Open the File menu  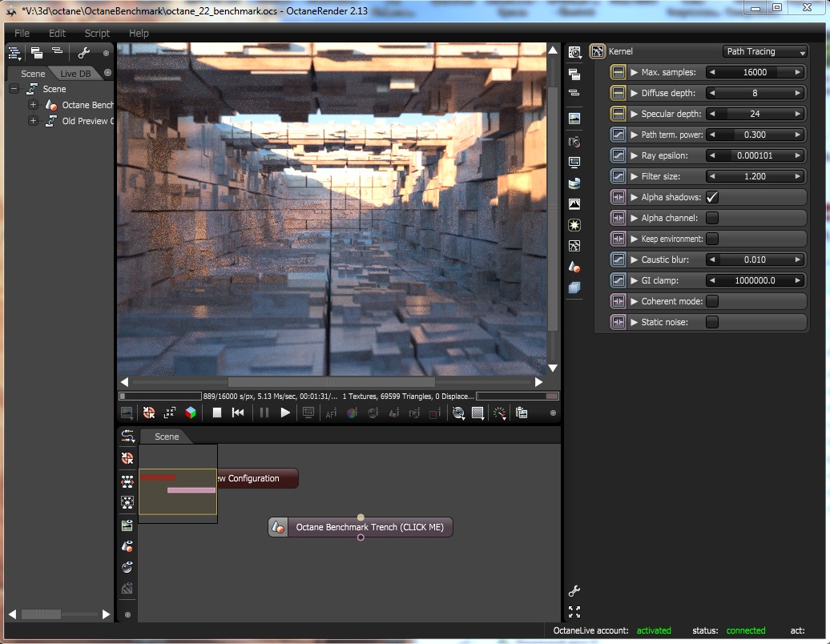pos(22,34)
